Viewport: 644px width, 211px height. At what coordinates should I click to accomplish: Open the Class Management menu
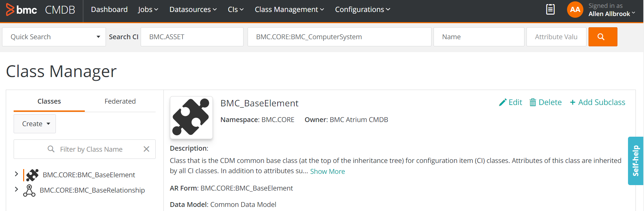[x=289, y=10]
